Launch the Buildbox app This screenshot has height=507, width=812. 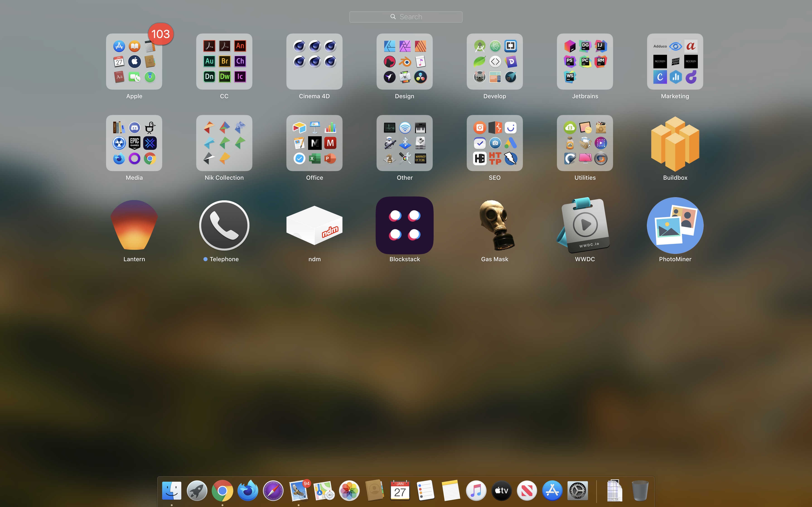point(675,143)
